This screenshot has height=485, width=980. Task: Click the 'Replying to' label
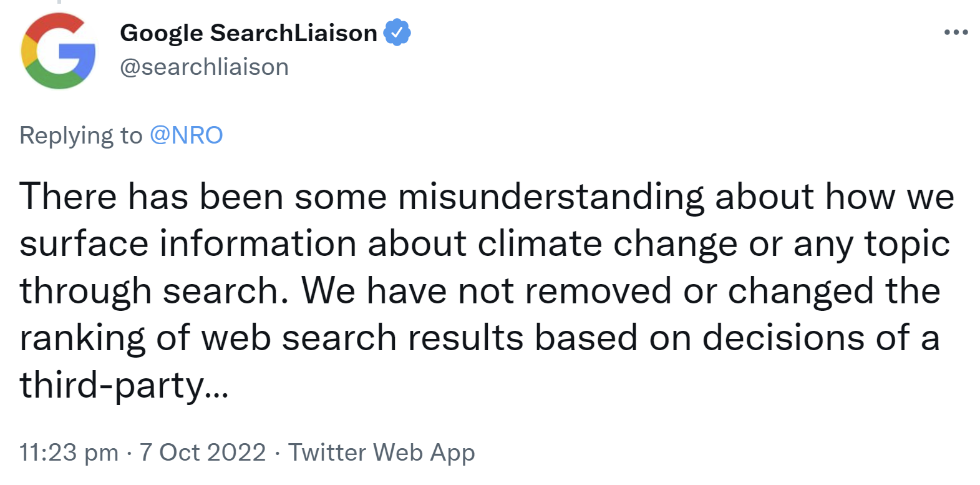click(81, 135)
